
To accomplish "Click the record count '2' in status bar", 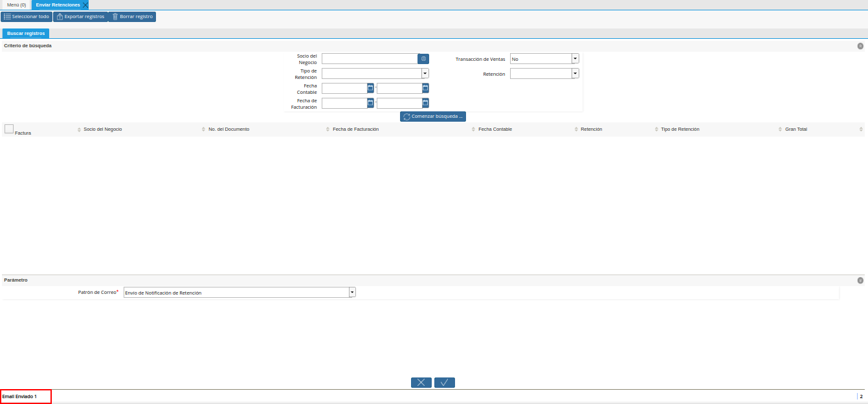I will (861, 396).
